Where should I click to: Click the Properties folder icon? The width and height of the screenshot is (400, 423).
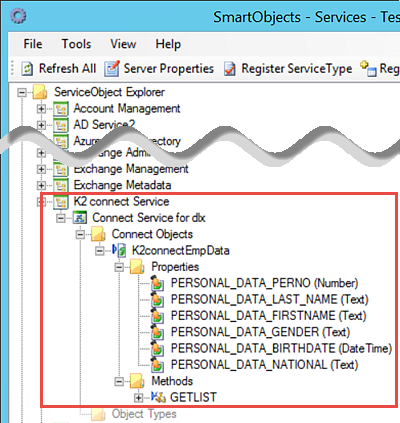pyautogui.click(x=137, y=267)
